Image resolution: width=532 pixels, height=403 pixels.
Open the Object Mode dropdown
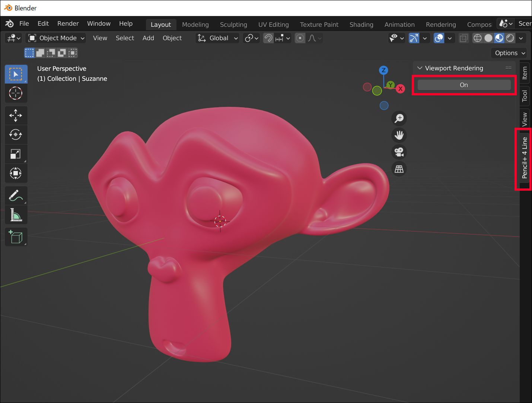tap(56, 38)
